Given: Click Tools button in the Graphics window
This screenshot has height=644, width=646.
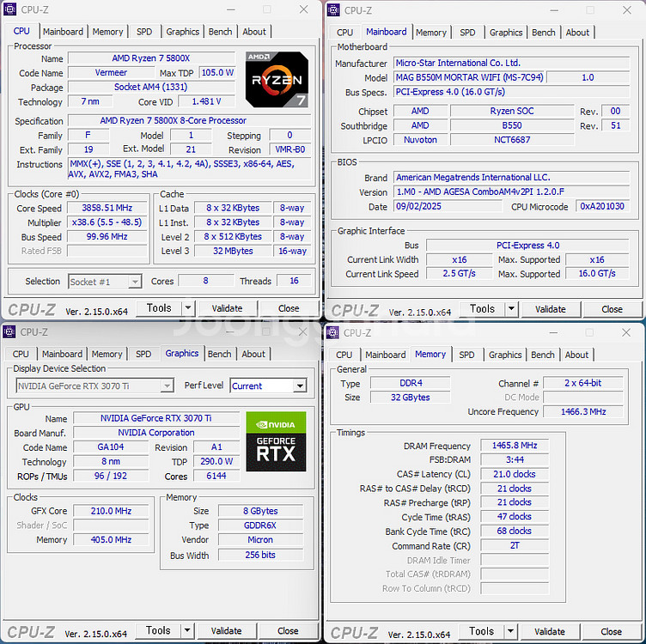Looking at the screenshot, I should click(x=158, y=630).
